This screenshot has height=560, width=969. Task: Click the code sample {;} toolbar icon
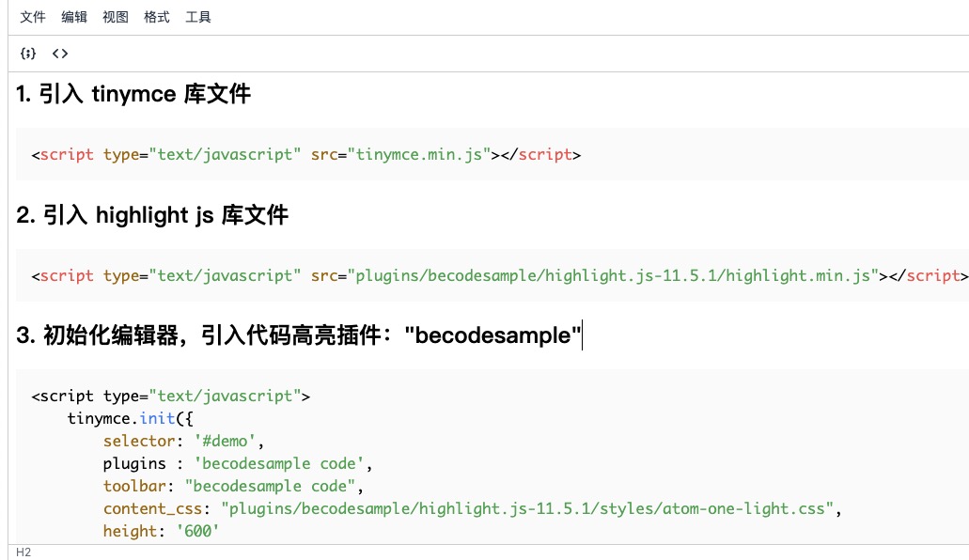coord(28,54)
